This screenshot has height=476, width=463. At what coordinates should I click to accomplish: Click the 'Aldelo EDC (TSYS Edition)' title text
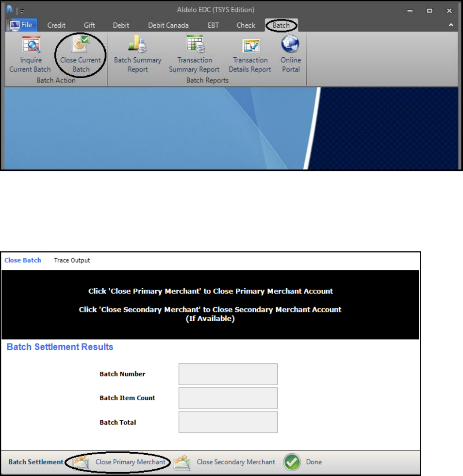tap(215, 10)
